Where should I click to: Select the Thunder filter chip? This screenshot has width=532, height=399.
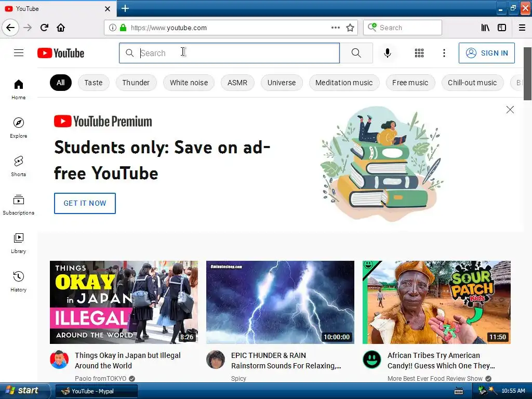point(136,83)
